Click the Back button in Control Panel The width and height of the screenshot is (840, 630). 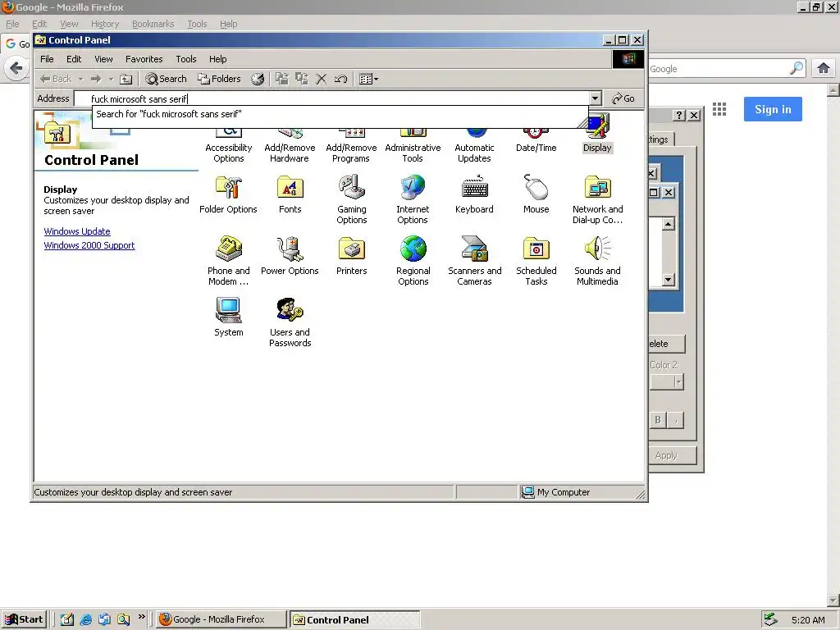point(56,79)
